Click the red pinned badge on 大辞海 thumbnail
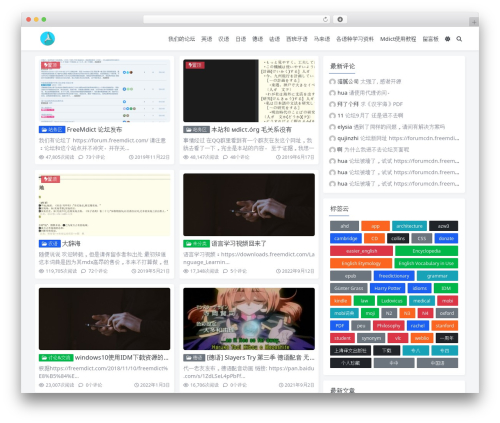This screenshot has height=423, width=500. coord(50,179)
